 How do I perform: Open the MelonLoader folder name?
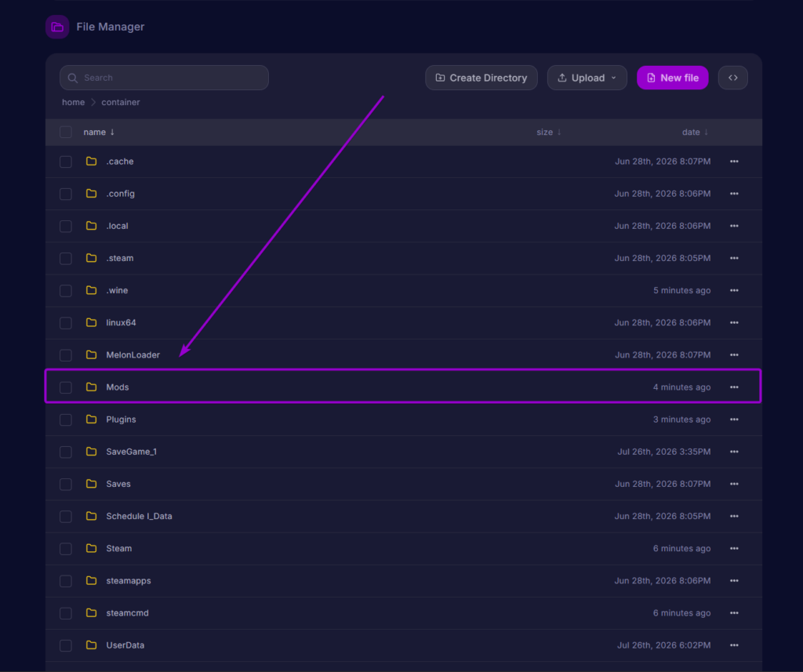click(x=133, y=355)
